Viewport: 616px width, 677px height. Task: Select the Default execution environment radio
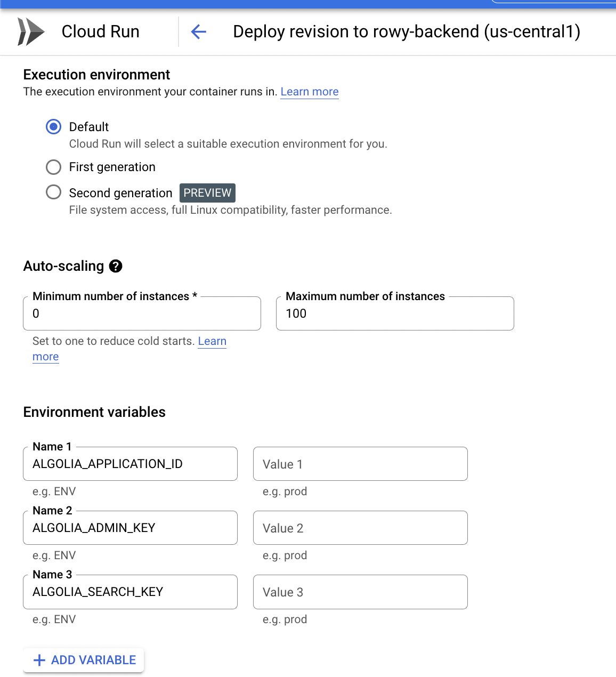pos(54,127)
